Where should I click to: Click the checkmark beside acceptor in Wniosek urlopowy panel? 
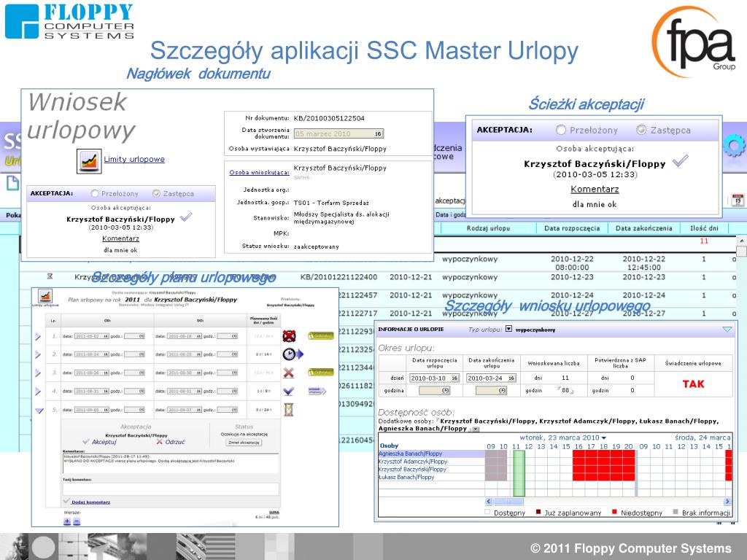[186, 217]
